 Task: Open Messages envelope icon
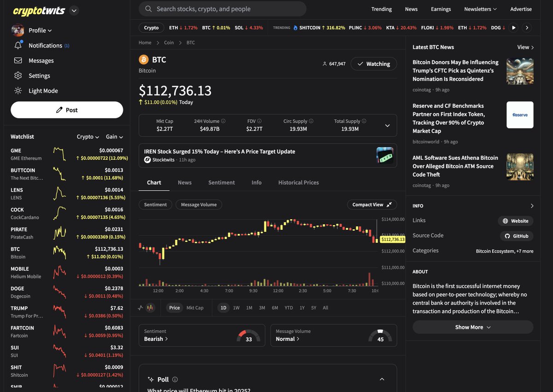[18, 60]
